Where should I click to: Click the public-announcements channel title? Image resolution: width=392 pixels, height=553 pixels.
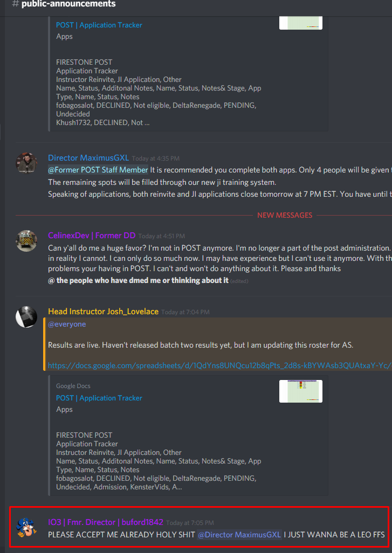tap(68, 4)
